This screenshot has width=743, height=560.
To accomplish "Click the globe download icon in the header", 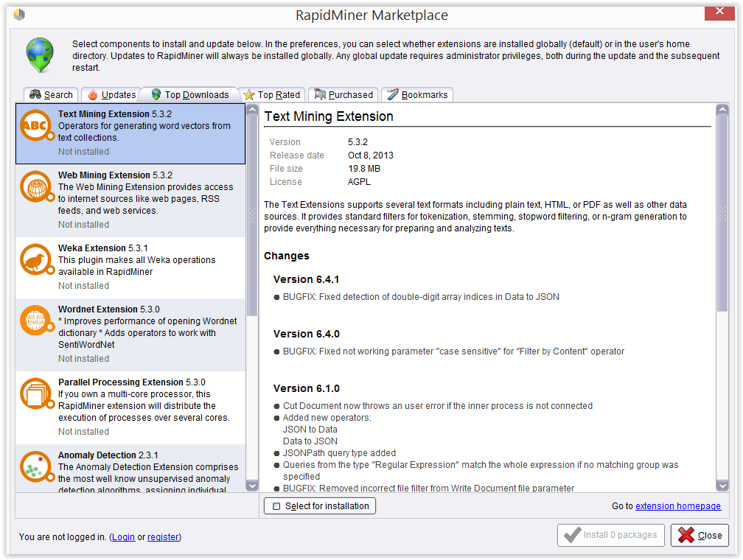I will [40, 55].
